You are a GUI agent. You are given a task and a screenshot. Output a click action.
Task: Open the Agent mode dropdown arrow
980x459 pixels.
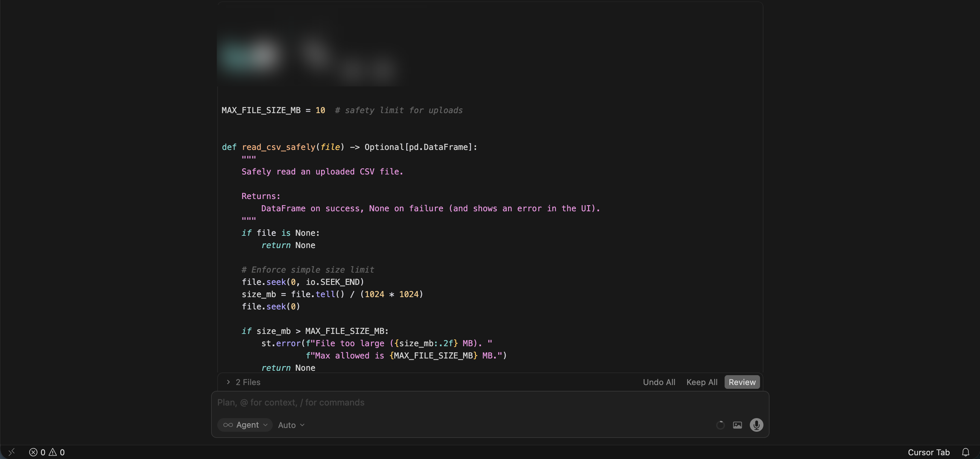[266, 425]
